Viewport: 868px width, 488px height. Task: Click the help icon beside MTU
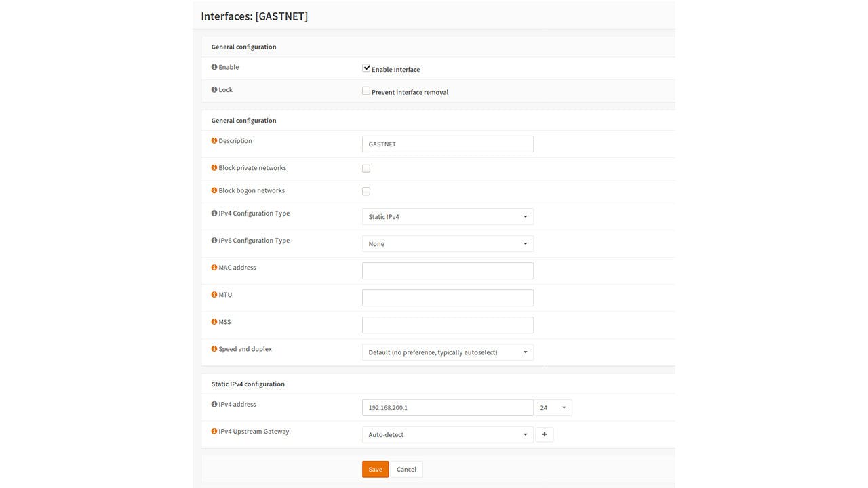coord(214,295)
